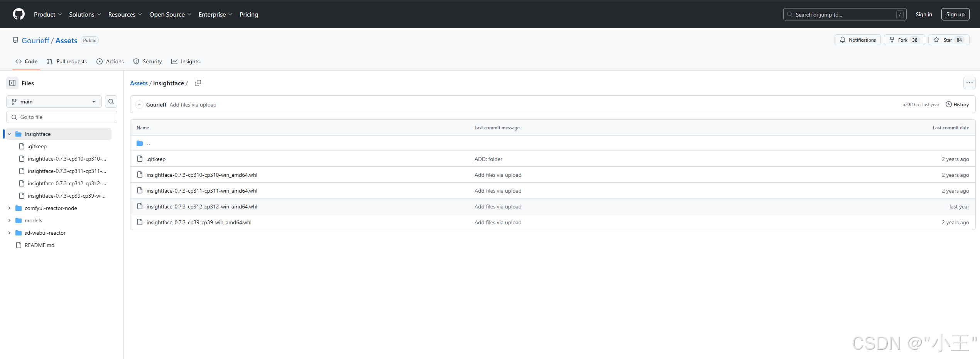Open the Open Source menu dropdown
The height and width of the screenshot is (359, 980).
tap(170, 14)
